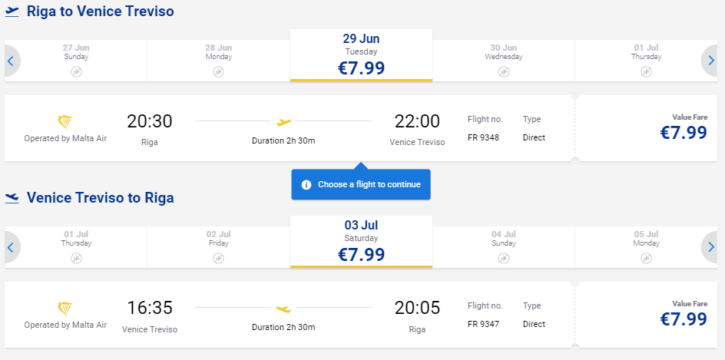This screenshot has height=360, width=725.
Task: Select the 28 Jun Monday date tab
Action: (219, 61)
